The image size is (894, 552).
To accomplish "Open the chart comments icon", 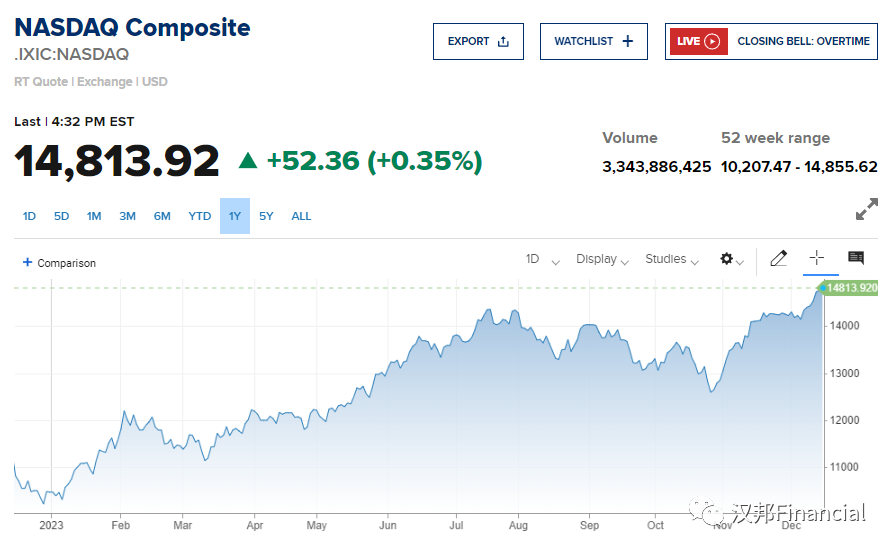I will (856, 258).
